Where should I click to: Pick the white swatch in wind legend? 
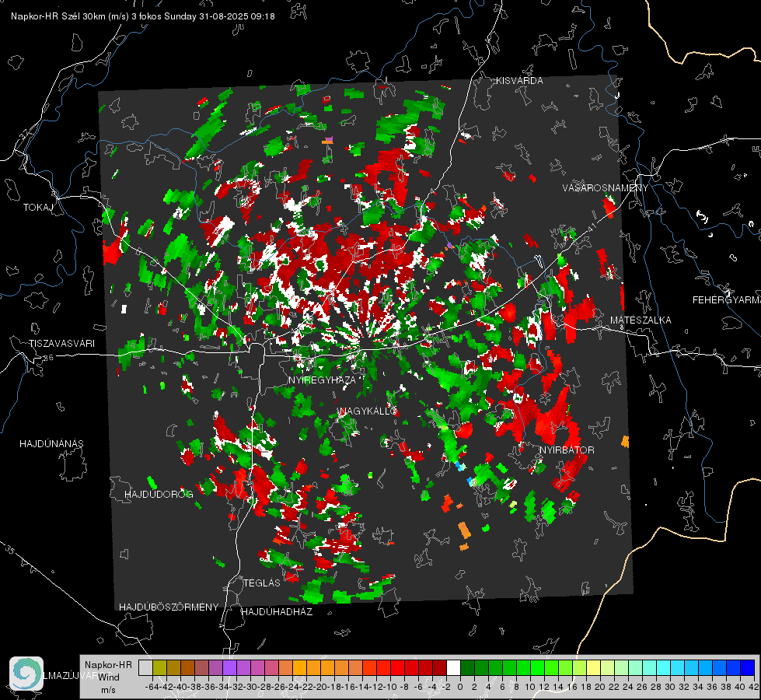tap(453, 667)
